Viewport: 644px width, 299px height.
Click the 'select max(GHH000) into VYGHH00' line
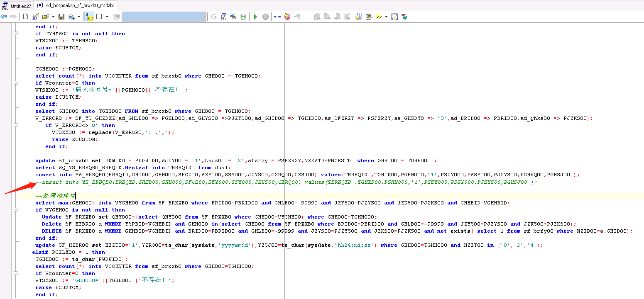(x=272, y=203)
